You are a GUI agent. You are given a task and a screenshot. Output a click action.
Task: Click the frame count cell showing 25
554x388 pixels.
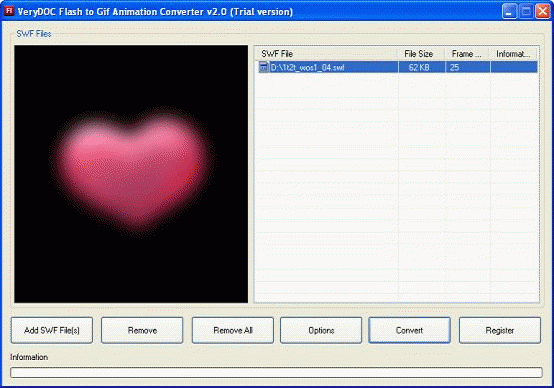pos(467,67)
